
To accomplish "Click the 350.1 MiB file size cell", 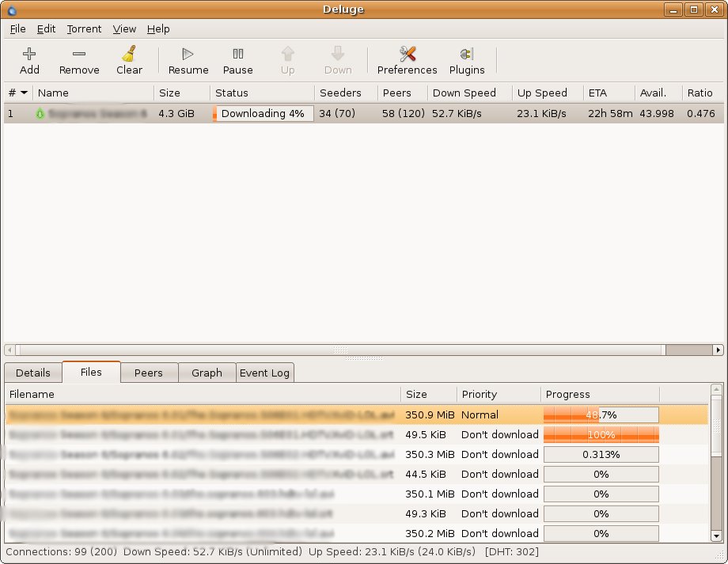I will click(430, 494).
